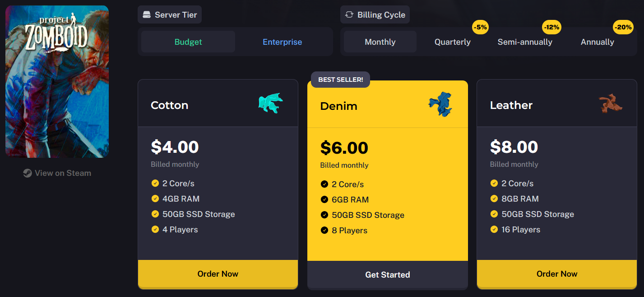Click the Denim plan fabric icon
This screenshot has height=297, width=644.
(x=440, y=104)
